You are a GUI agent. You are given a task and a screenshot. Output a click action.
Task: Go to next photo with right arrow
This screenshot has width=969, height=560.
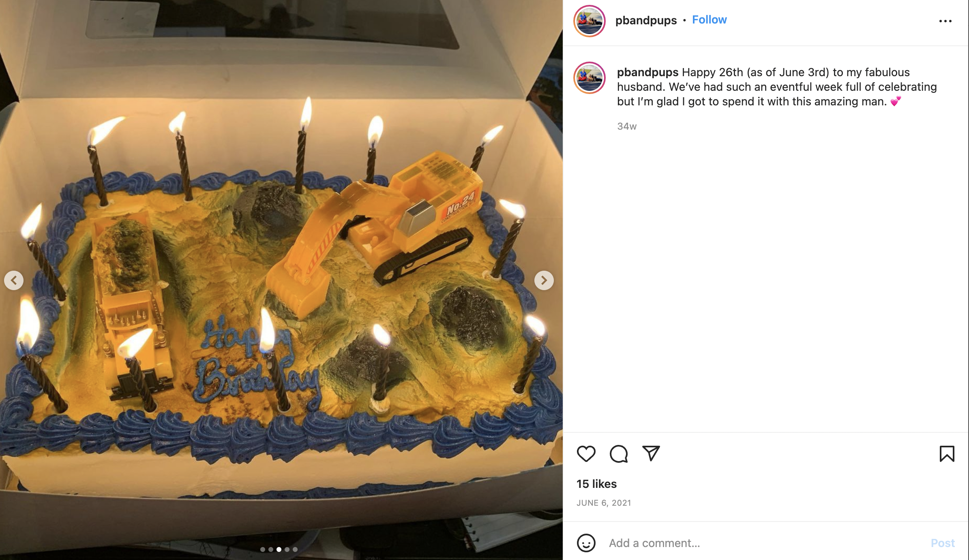click(544, 280)
